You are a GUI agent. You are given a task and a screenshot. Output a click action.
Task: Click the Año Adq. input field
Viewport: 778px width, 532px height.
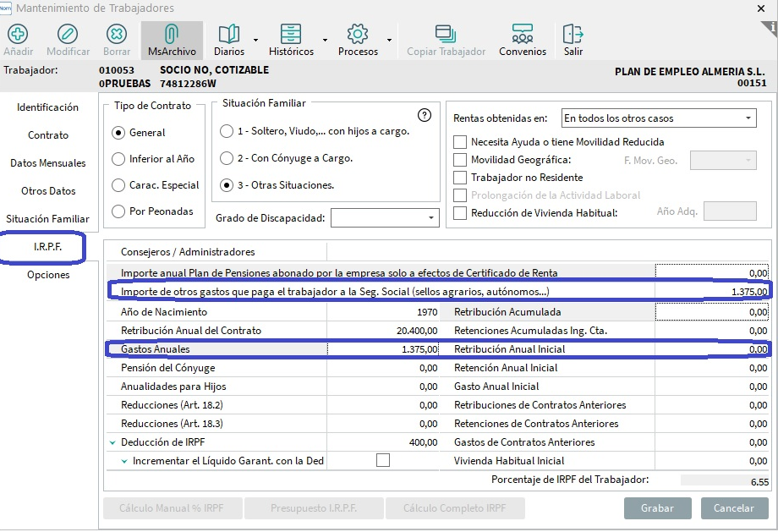click(730, 211)
